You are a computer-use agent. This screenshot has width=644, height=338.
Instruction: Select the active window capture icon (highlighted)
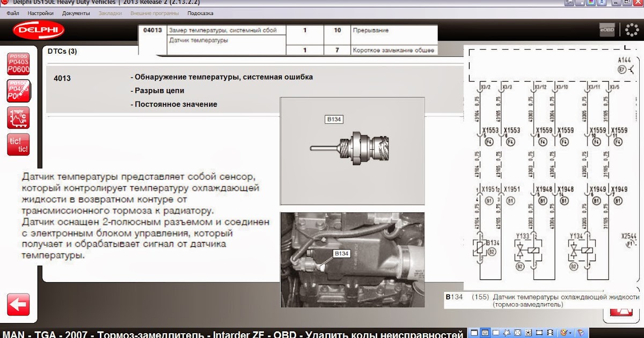pos(484,333)
